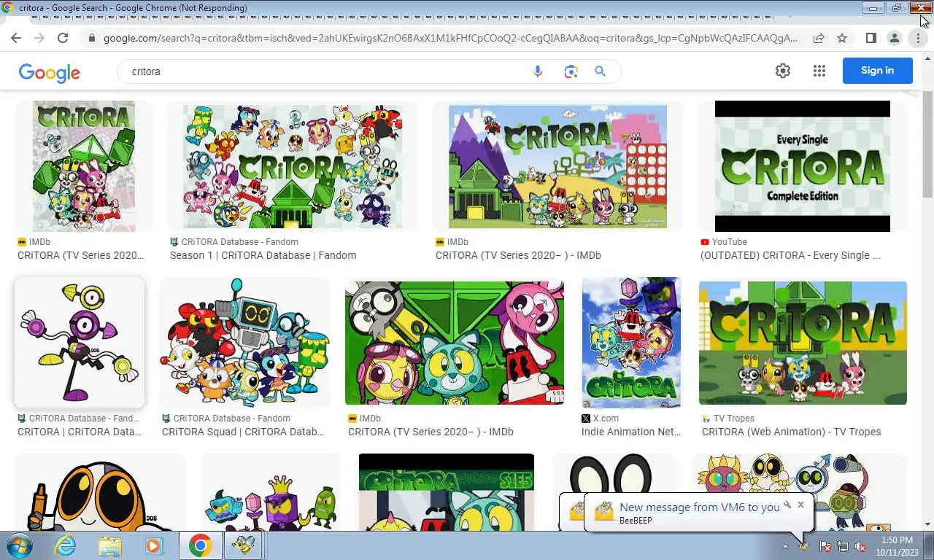Image resolution: width=934 pixels, height=560 pixels.
Task: Click the Google logo
Action: click(x=50, y=72)
